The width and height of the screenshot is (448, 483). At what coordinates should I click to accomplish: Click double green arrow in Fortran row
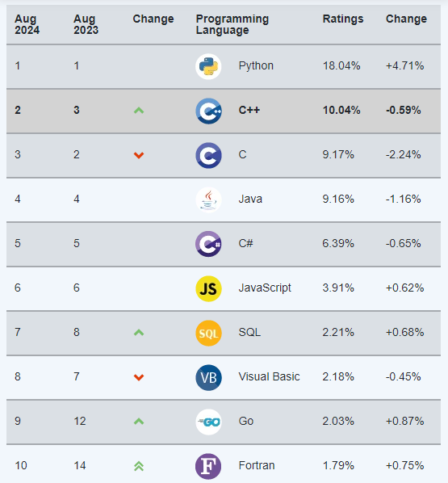click(x=139, y=466)
